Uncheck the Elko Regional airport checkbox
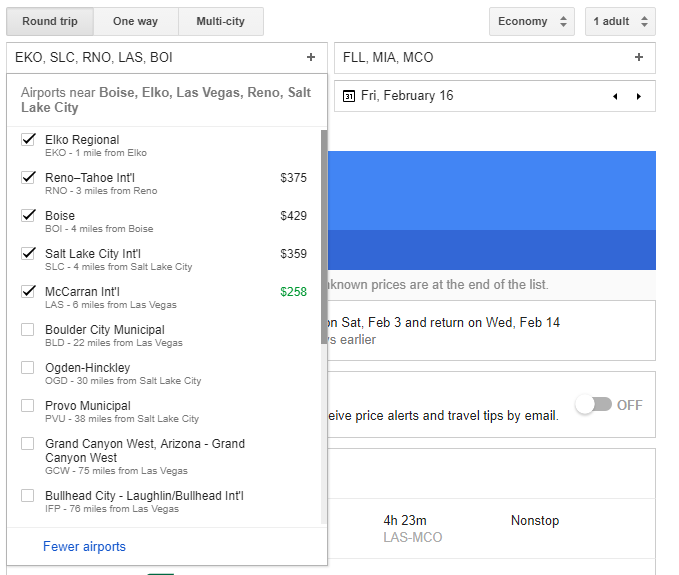This screenshot has width=679, height=575. [28, 139]
